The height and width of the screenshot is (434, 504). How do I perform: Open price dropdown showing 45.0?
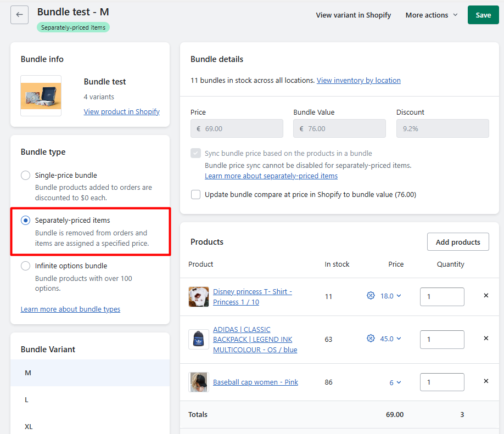tap(390, 339)
